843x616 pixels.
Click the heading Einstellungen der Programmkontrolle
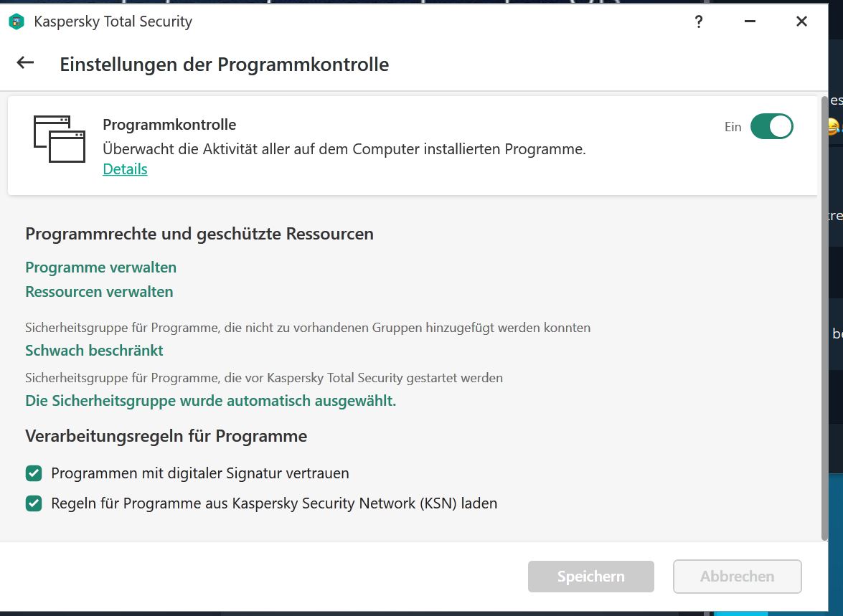pyautogui.click(x=224, y=65)
